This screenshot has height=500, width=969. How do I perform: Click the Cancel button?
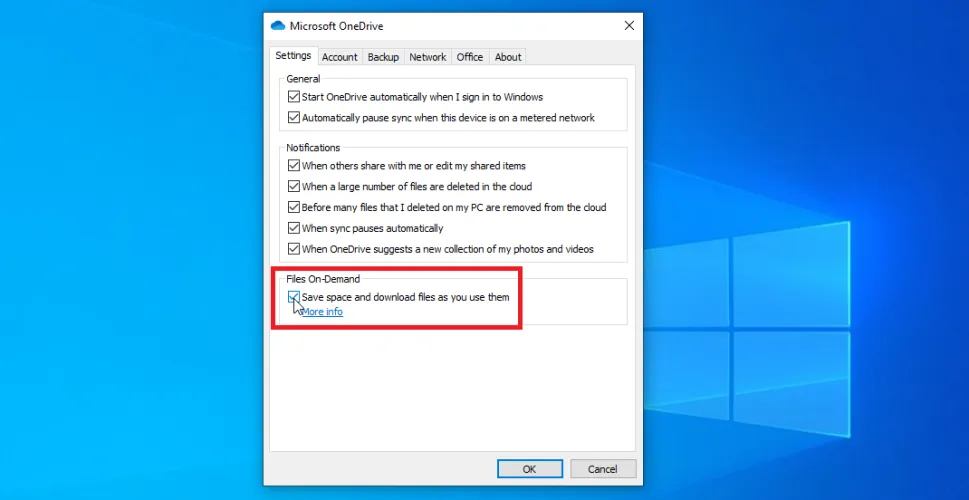602,469
